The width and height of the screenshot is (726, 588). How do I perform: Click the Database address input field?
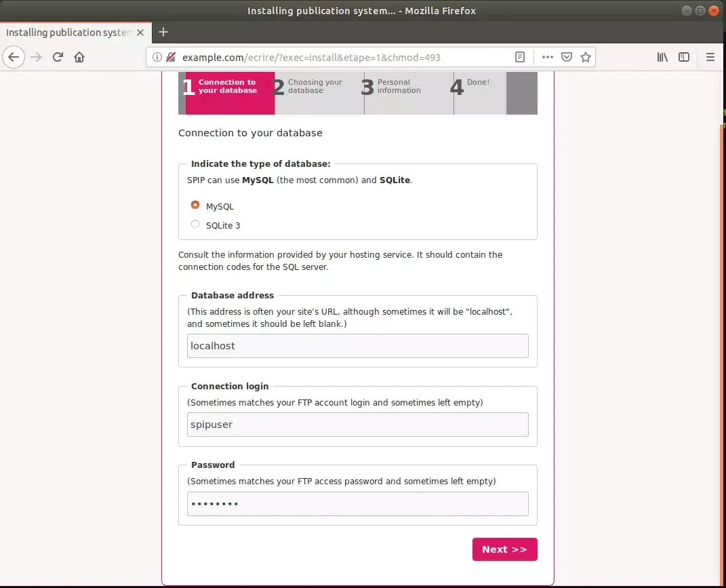pyautogui.click(x=357, y=346)
